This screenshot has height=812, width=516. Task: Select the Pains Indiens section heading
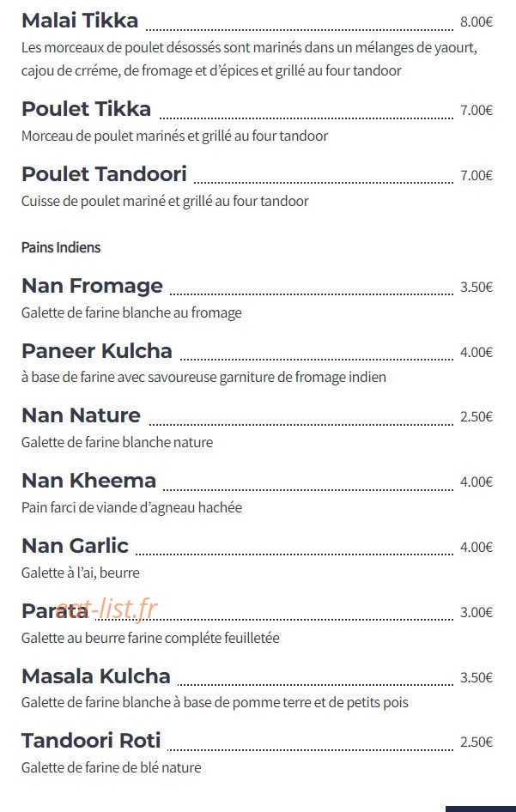61,247
